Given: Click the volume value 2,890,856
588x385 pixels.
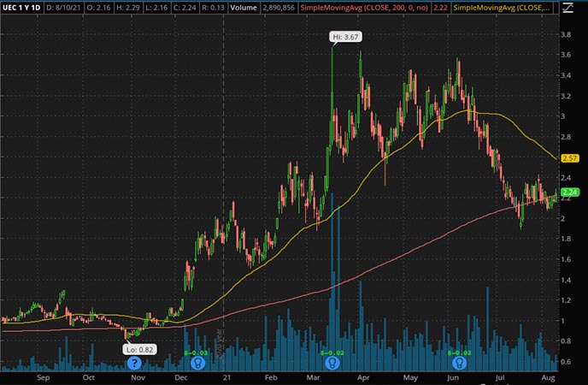Looking at the screenshot, I should [x=279, y=7].
